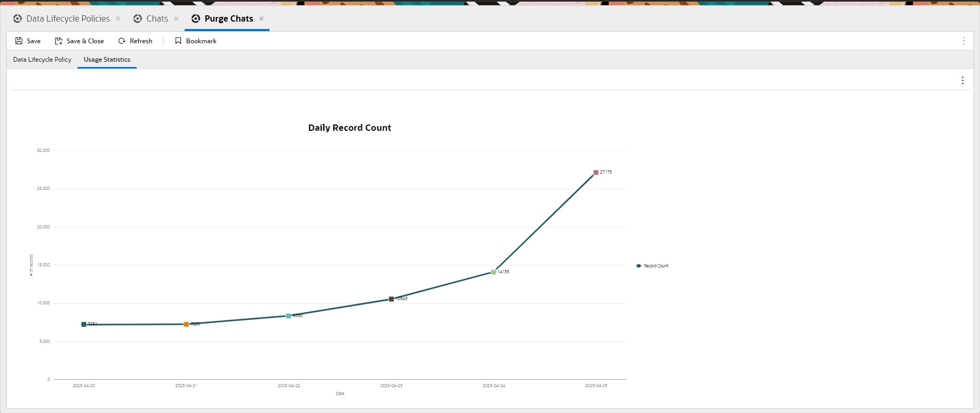
Task: Click the Save & Close icon
Action: point(59,41)
